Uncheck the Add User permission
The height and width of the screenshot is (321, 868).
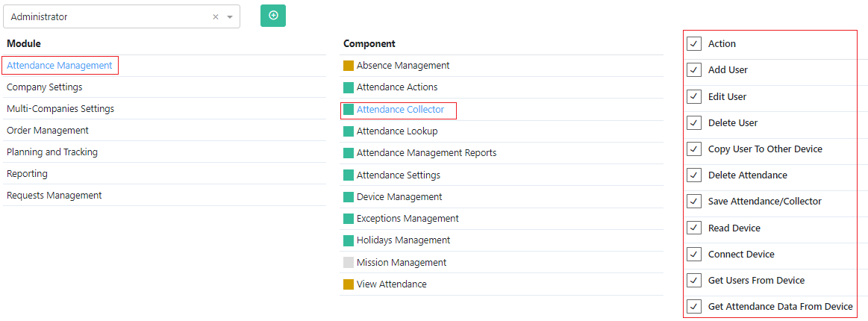pos(694,70)
